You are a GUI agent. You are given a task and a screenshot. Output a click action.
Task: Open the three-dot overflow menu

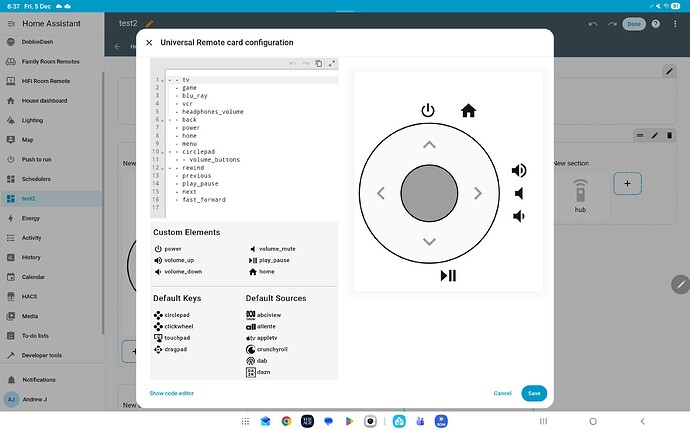coord(675,24)
